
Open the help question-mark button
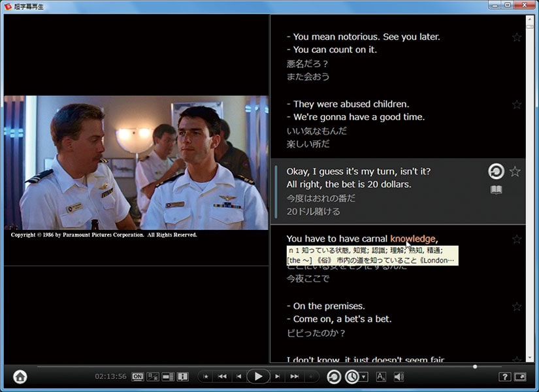coord(504,377)
